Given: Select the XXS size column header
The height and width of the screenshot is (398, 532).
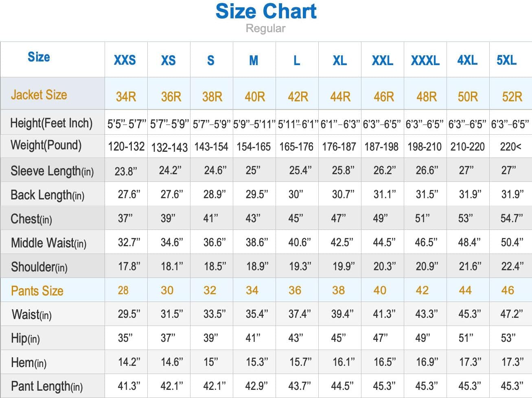Looking at the screenshot, I should pos(125,60).
